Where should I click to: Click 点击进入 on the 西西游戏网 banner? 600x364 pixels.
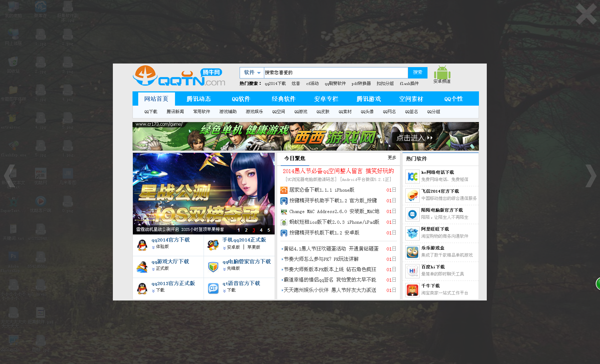click(414, 138)
